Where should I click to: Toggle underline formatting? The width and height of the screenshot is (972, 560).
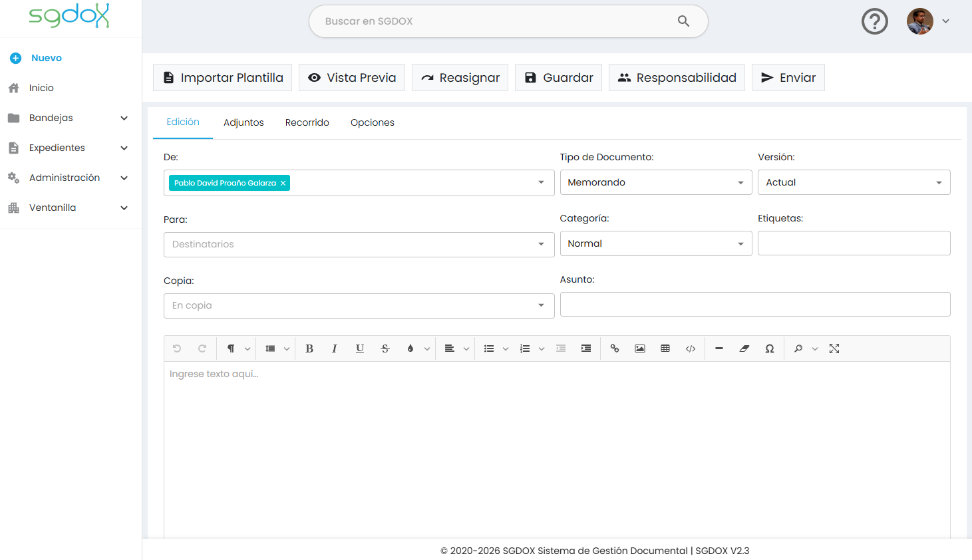click(x=360, y=349)
